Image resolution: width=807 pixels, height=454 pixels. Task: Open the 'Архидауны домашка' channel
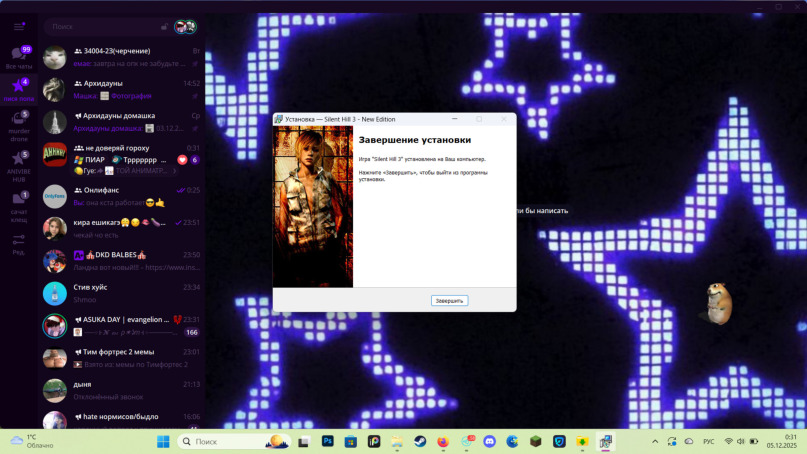pyautogui.click(x=122, y=122)
